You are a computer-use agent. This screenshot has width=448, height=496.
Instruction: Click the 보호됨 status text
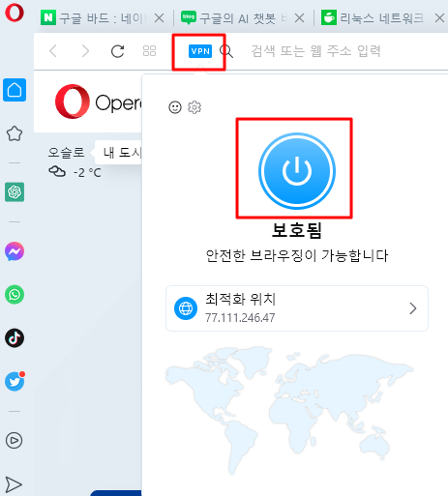tap(297, 230)
